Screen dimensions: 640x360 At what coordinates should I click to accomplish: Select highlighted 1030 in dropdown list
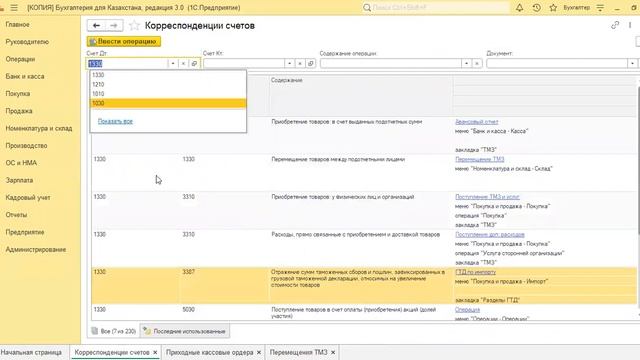coord(168,103)
